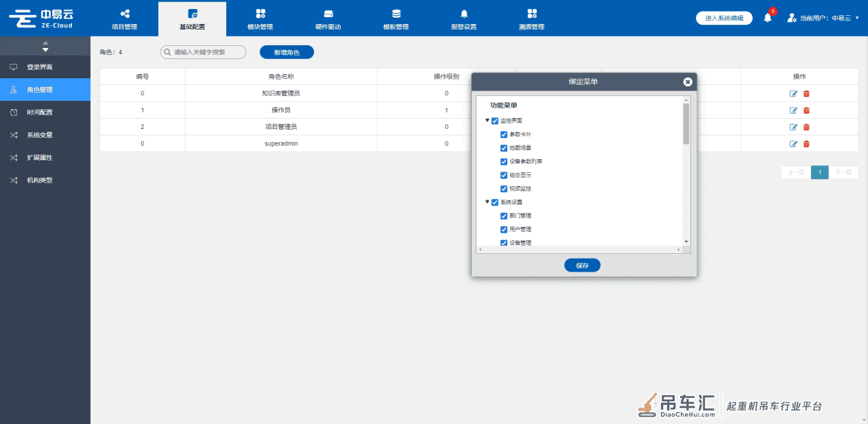Image resolution: width=868 pixels, height=424 pixels.
Task: Edit the 知识库管理员 role row
Action: [x=793, y=93]
